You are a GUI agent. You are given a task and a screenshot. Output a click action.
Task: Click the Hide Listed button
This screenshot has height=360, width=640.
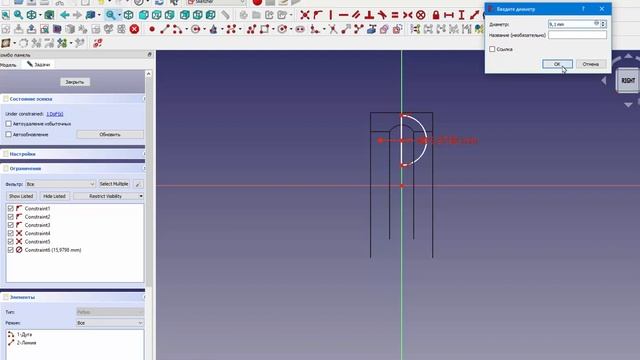(x=54, y=196)
